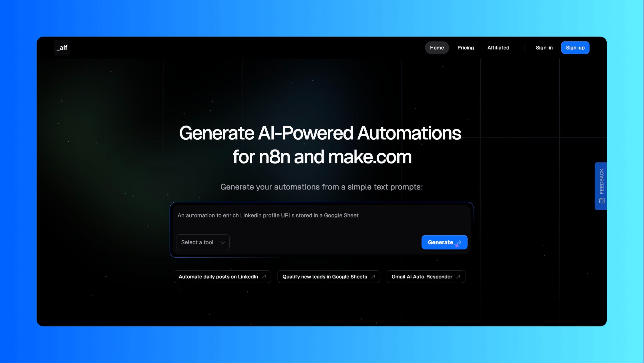Click Affiliated menu item
Viewport: 644px width, 363px height.
click(498, 47)
